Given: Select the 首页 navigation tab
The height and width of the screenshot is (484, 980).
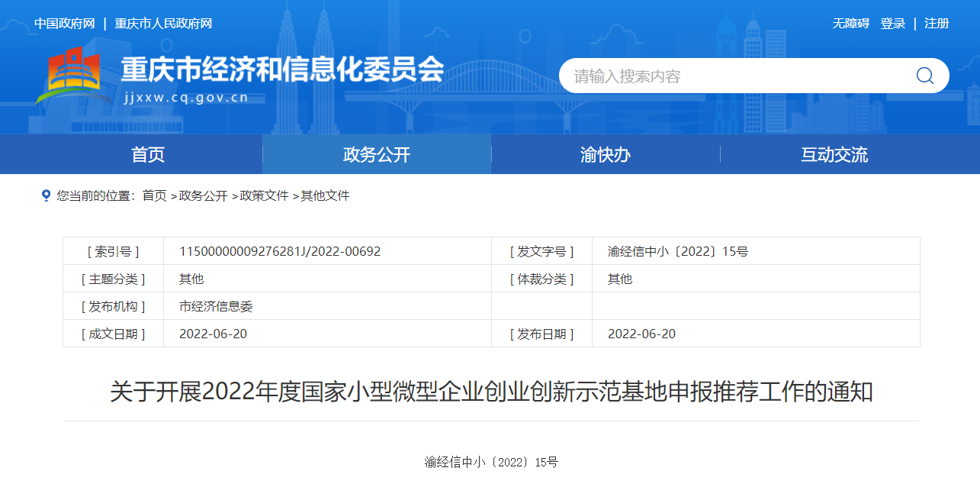Looking at the screenshot, I should (x=148, y=155).
